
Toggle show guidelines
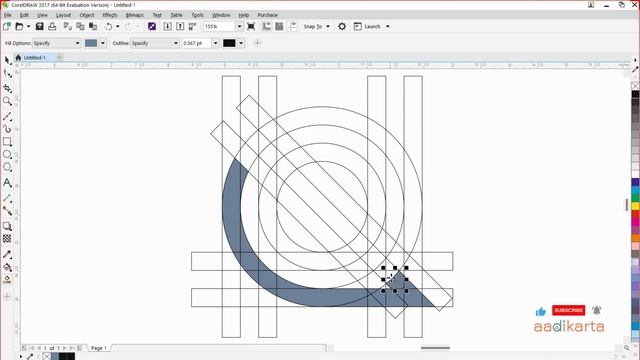pos(292,27)
